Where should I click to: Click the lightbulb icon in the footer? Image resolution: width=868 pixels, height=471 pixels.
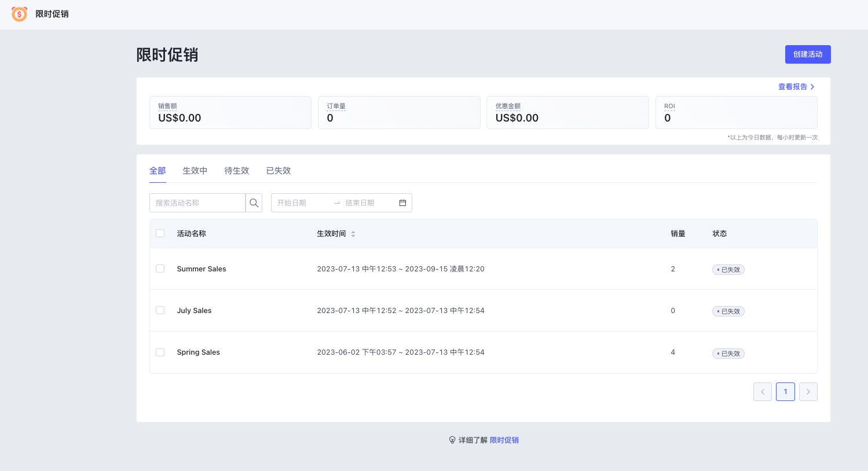pos(453,440)
